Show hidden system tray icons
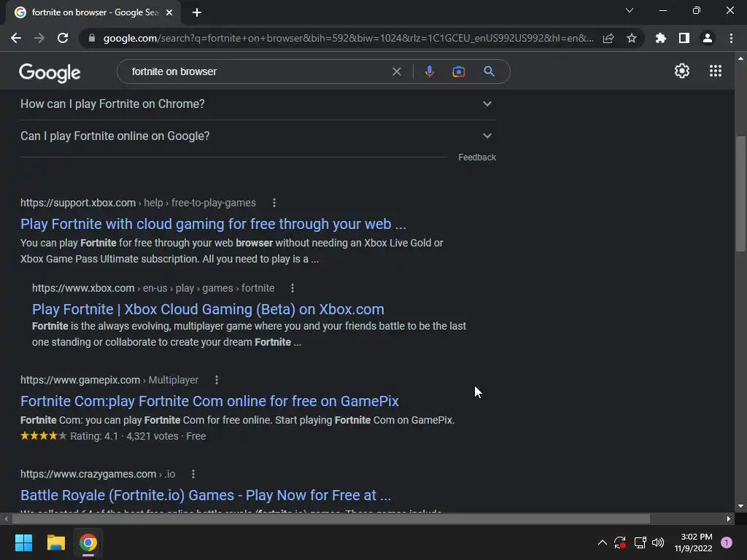The image size is (747, 560). coord(602,542)
